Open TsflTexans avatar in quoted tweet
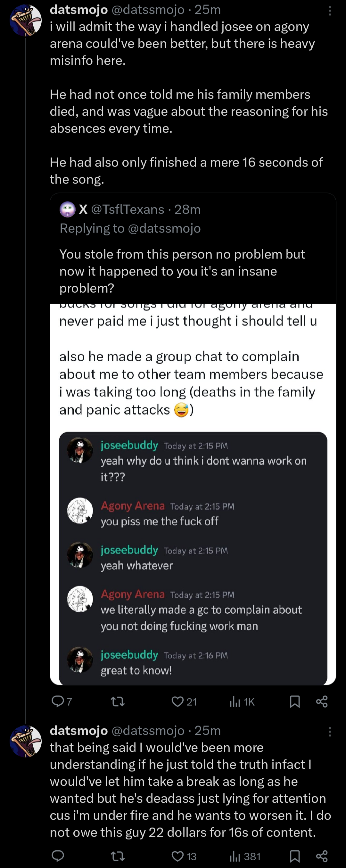 (68, 209)
